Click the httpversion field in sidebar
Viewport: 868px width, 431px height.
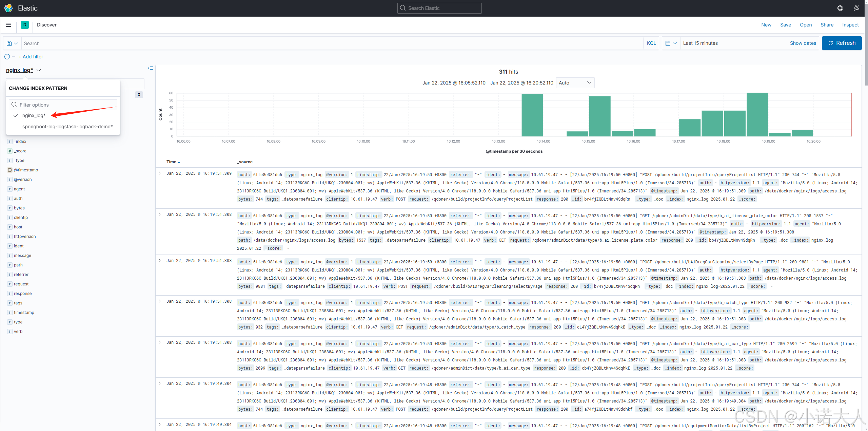(25, 237)
